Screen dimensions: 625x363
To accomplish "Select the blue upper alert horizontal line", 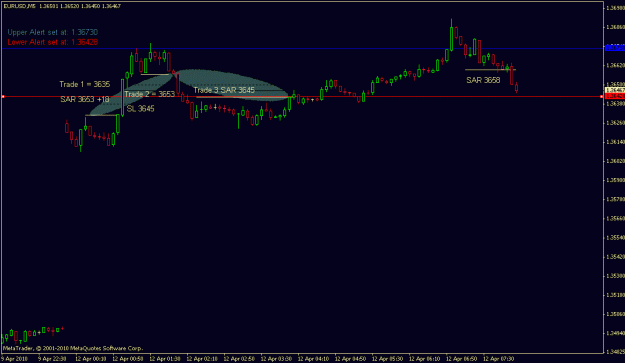I will (303, 49).
